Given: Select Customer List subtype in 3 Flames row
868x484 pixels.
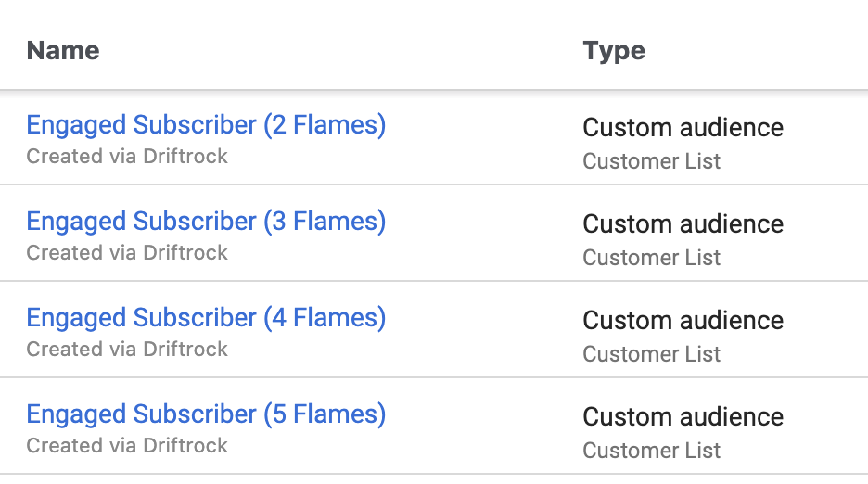Looking at the screenshot, I should pyautogui.click(x=652, y=258).
